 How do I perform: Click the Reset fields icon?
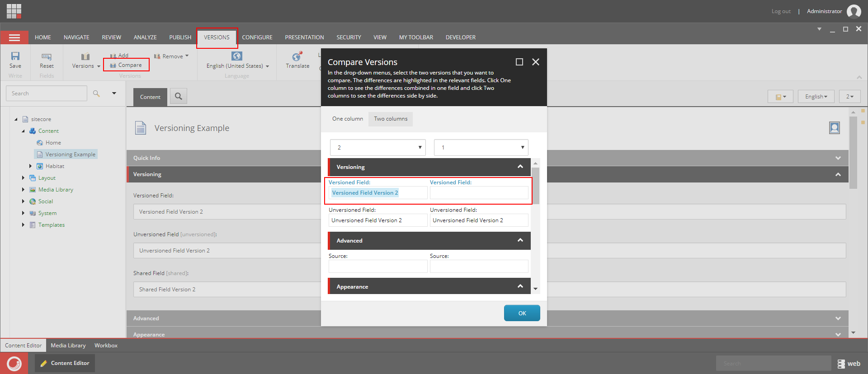tap(47, 56)
